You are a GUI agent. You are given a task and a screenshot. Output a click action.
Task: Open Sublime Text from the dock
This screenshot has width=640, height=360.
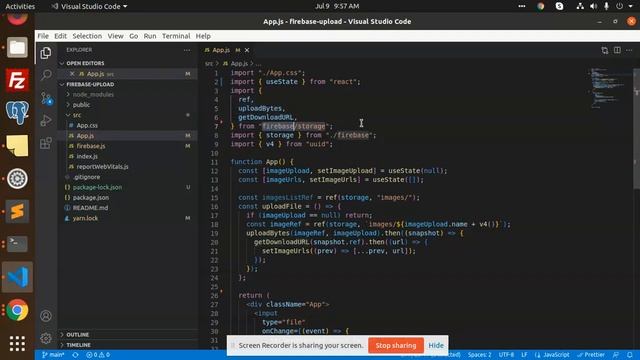[x=17, y=211]
